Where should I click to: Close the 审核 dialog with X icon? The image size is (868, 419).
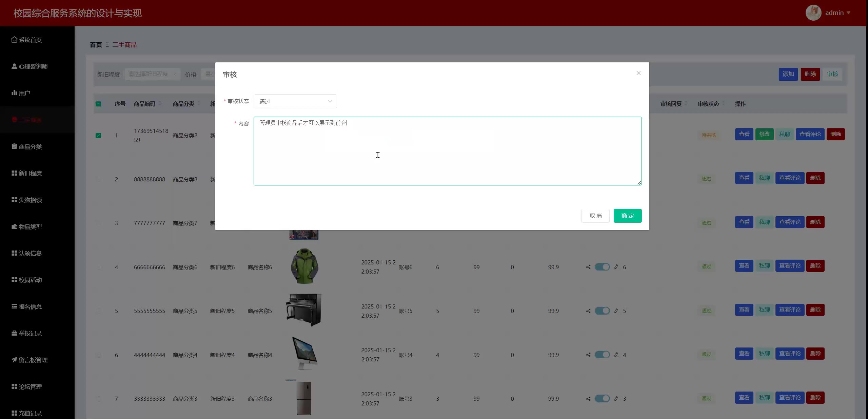click(x=638, y=73)
